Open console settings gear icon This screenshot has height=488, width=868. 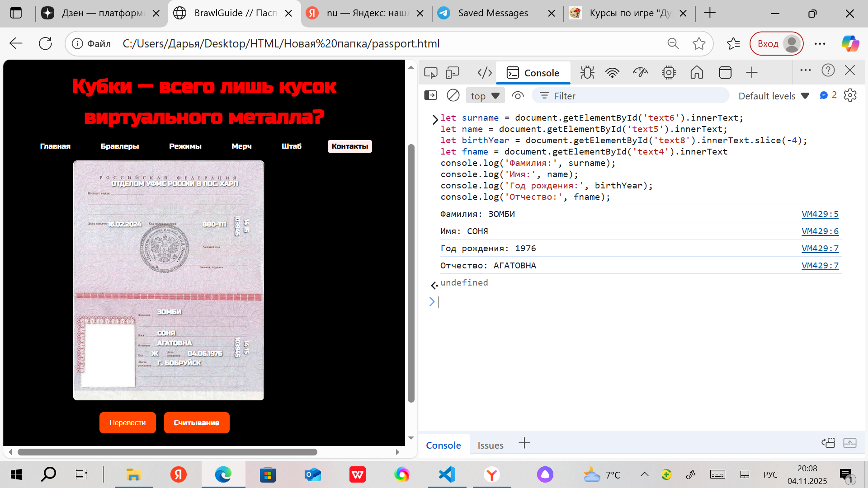[x=850, y=95]
